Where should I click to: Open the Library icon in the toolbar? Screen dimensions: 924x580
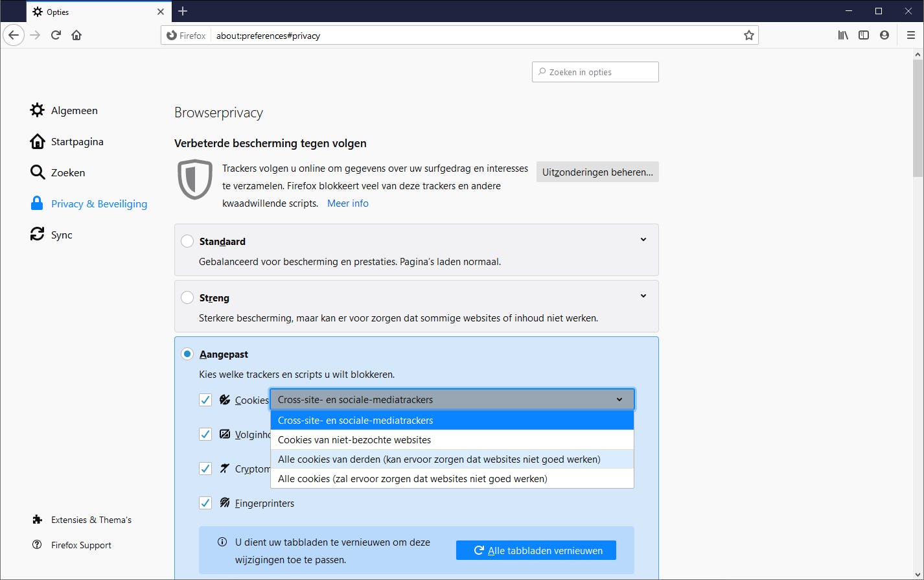click(x=843, y=35)
